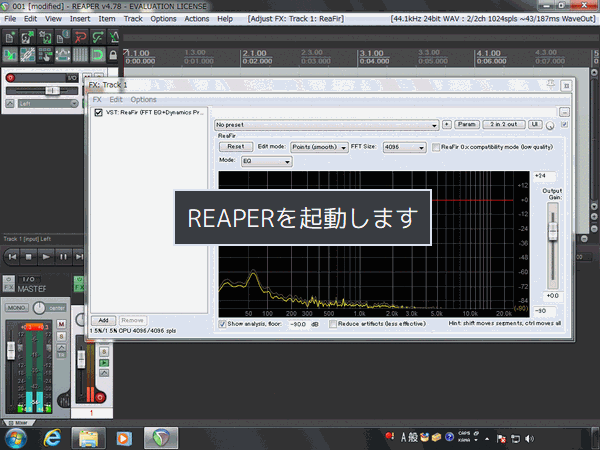Launch Internet Explorer from the taskbar

point(52,437)
